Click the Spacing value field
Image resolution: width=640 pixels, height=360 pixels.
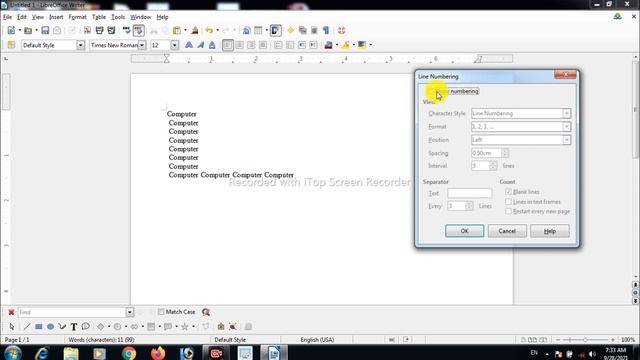[x=486, y=153]
